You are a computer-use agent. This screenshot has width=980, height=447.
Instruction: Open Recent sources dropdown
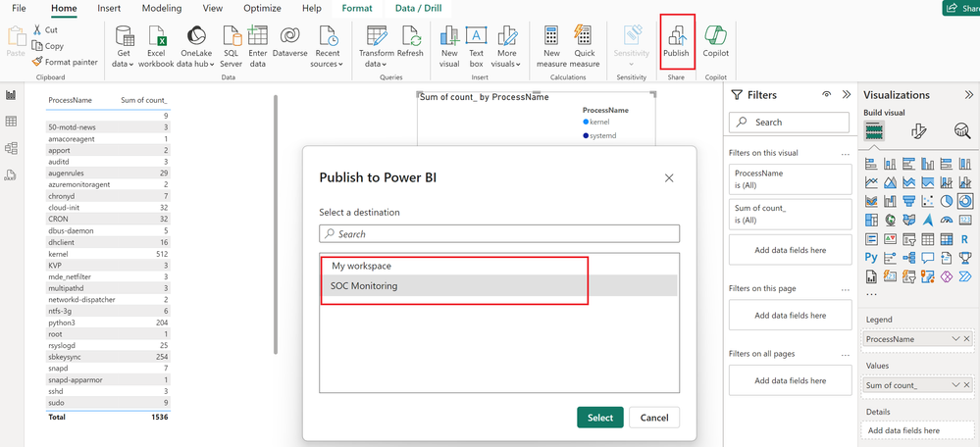click(328, 47)
